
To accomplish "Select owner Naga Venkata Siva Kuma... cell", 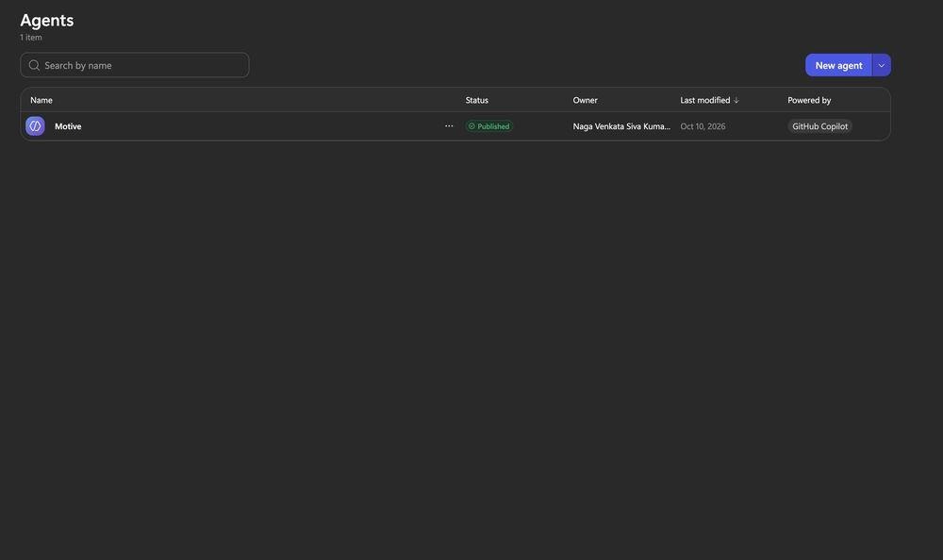I will (621, 126).
